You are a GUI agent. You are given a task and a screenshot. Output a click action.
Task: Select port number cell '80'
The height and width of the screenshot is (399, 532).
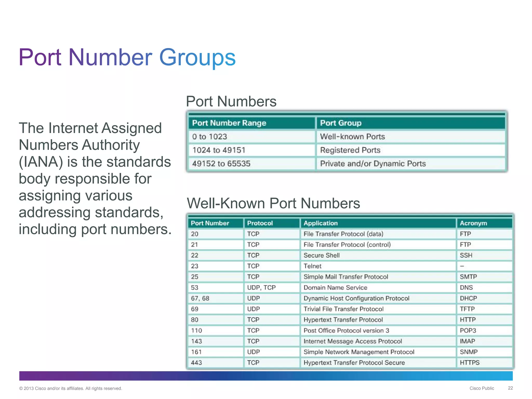[x=215, y=320]
